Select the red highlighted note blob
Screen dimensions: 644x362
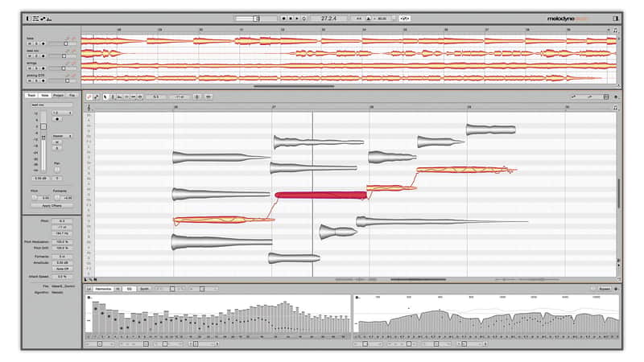320,195
